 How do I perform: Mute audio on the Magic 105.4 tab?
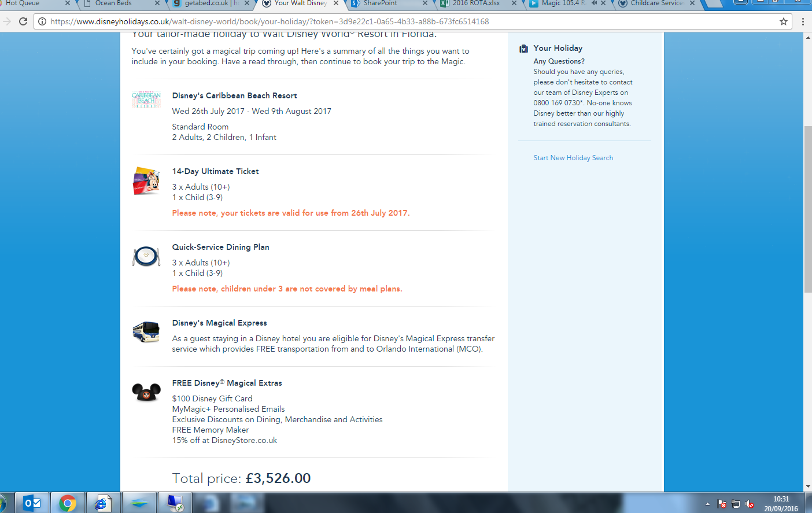pyautogui.click(x=594, y=3)
